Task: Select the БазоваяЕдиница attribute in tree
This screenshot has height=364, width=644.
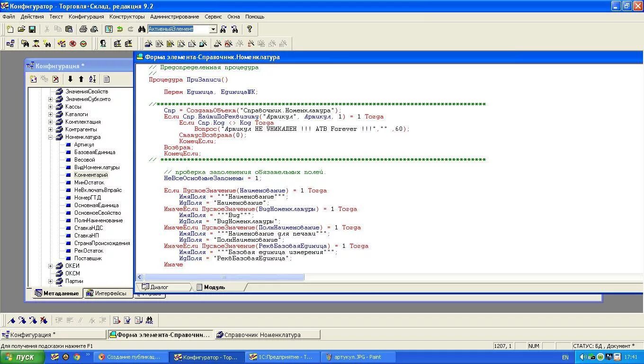Action: [95, 152]
